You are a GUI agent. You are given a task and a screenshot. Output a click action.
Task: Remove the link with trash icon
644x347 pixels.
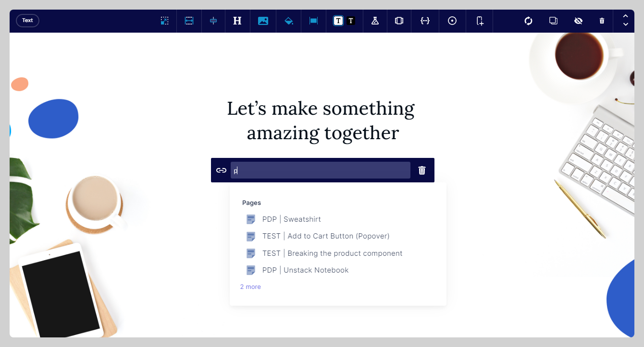click(x=422, y=170)
